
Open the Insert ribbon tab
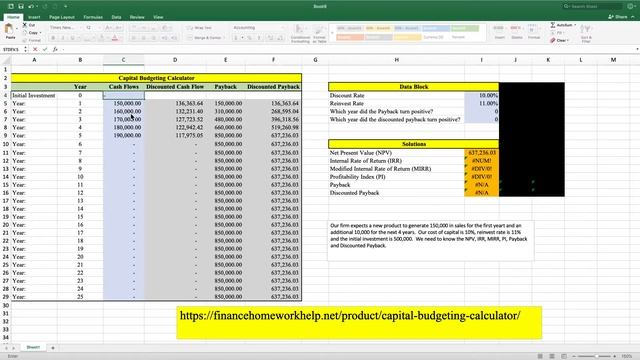(34, 17)
